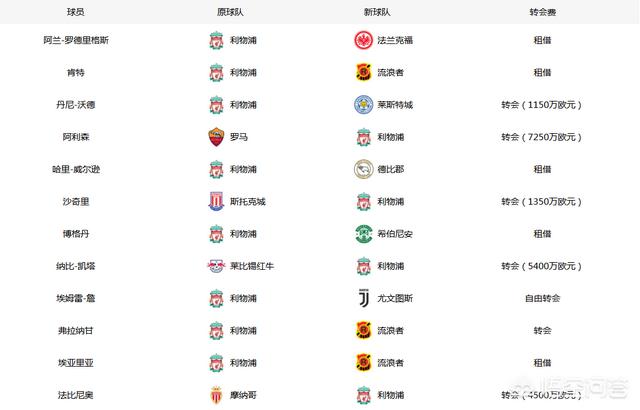
Task: Click team name 莱比锡红牛
Action: point(252,266)
